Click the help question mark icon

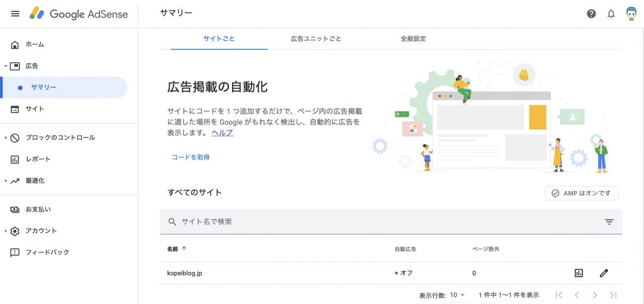point(591,14)
